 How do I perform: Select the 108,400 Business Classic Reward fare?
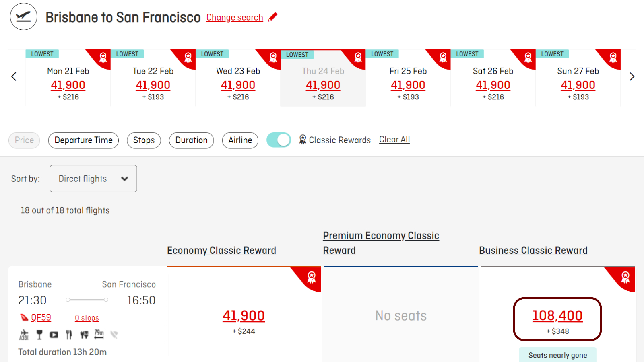[557, 319]
